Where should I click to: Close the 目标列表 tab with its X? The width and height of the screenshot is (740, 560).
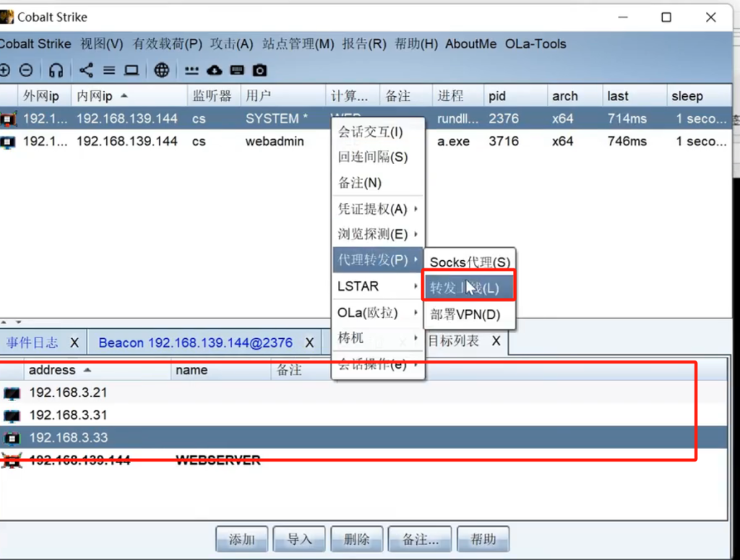(x=496, y=340)
